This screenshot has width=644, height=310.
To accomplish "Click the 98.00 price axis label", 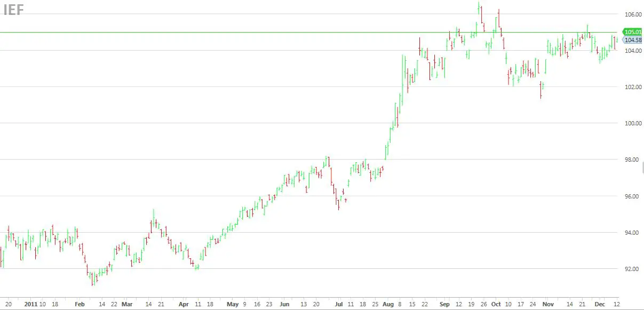I will click(632, 160).
